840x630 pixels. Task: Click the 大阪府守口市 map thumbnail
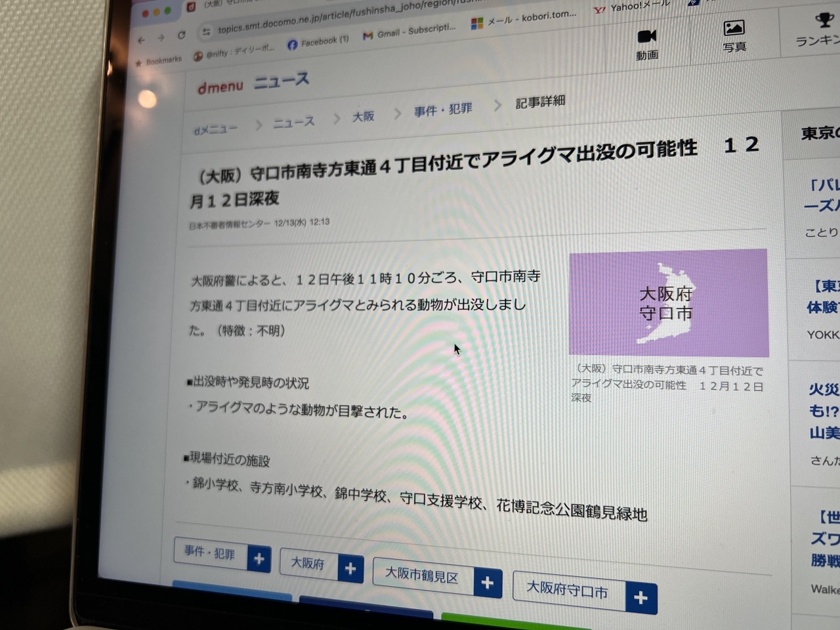668,303
